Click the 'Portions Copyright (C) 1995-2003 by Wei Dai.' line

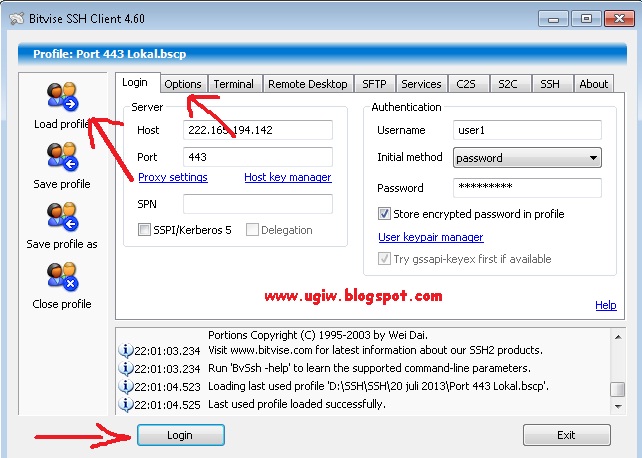click(318, 335)
